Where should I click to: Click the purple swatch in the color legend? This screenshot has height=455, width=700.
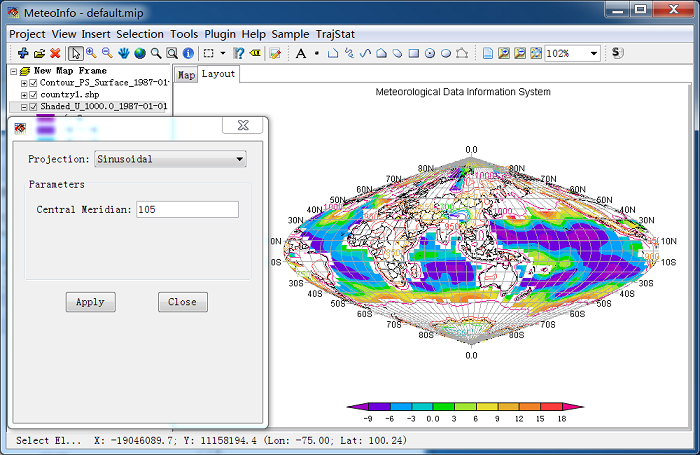[x=379, y=407]
